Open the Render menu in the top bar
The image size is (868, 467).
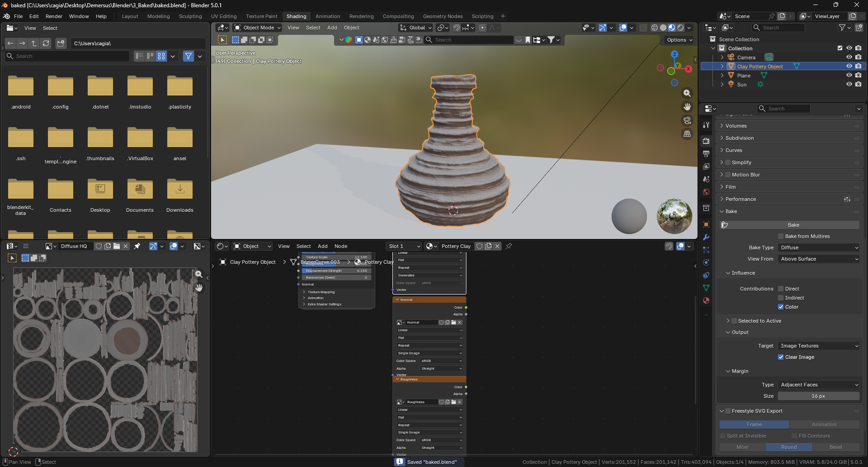tap(54, 16)
